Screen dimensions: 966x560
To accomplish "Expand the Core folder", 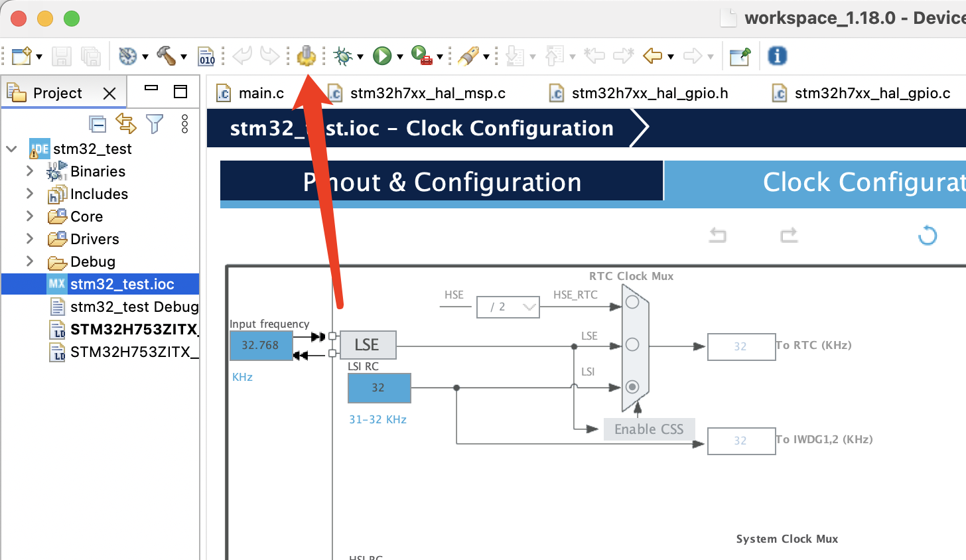I will coord(29,216).
